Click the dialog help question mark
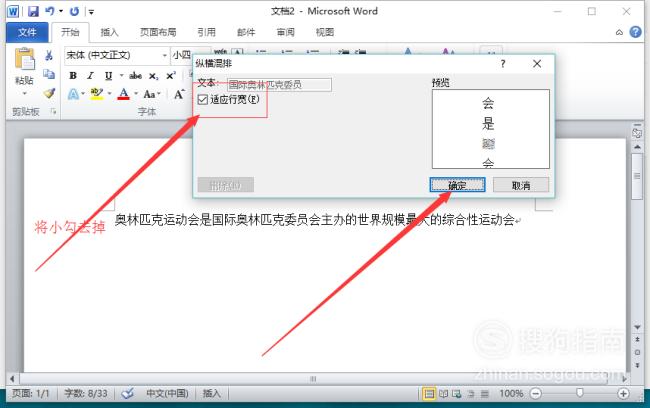 (502, 64)
